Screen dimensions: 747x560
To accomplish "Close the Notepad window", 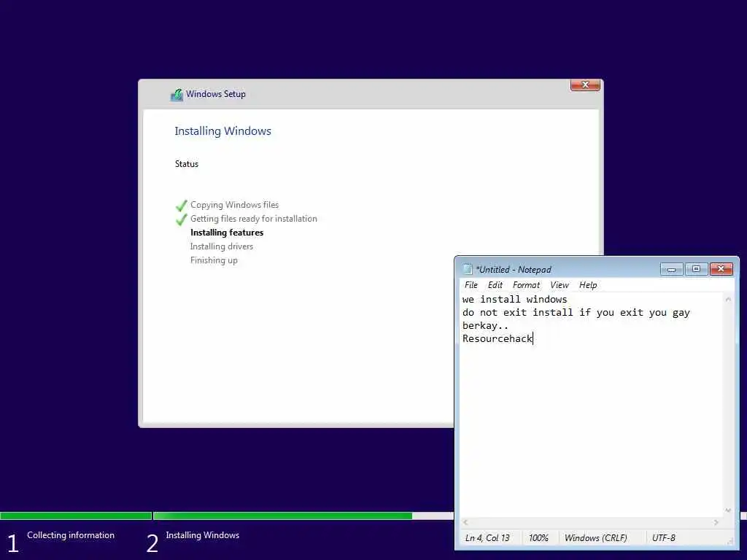I will (x=721, y=270).
